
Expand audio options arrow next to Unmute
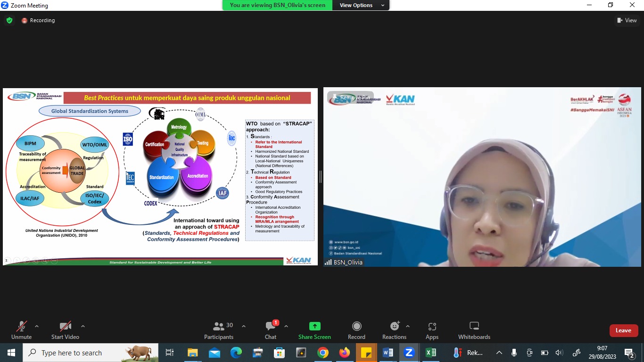(x=37, y=326)
